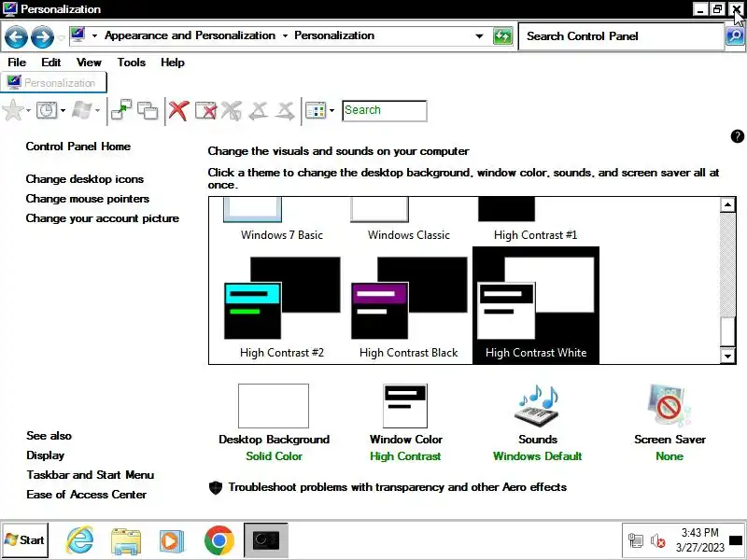Launch Internet Explorer from the taskbar

79,540
